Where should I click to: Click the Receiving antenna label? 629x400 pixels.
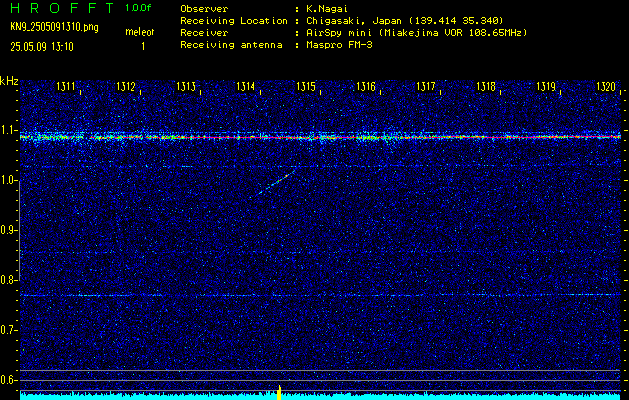231,45
